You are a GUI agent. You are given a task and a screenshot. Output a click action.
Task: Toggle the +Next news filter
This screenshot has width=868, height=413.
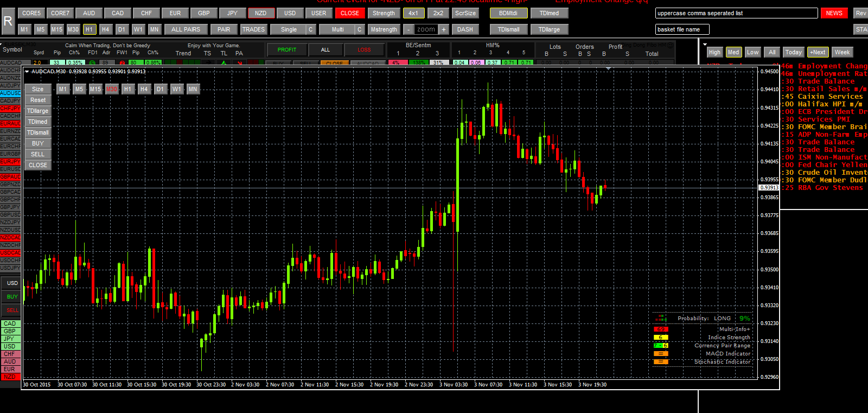pyautogui.click(x=818, y=52)
